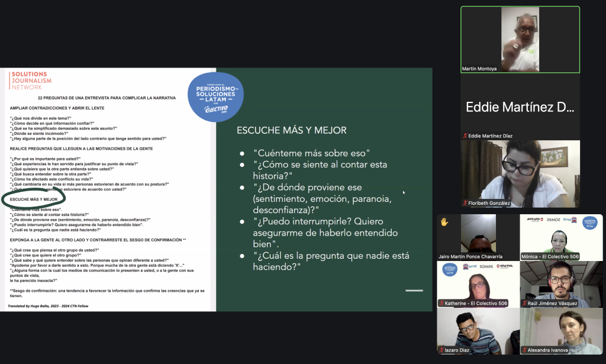
Task: Click Raúl Jiménez Vásquez's muted mic icon
Action: click(524, 304)
